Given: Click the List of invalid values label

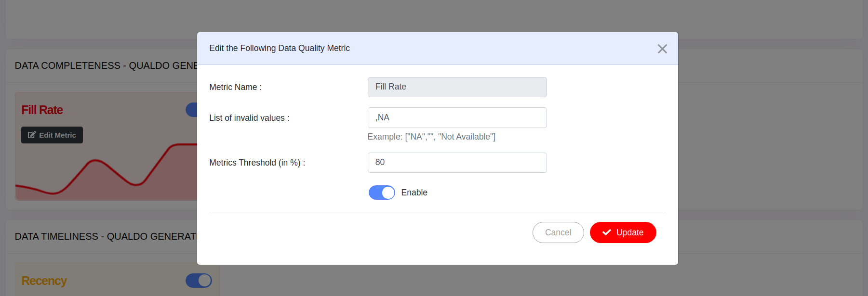Looking at the screenshot, I should click(249, 118).
